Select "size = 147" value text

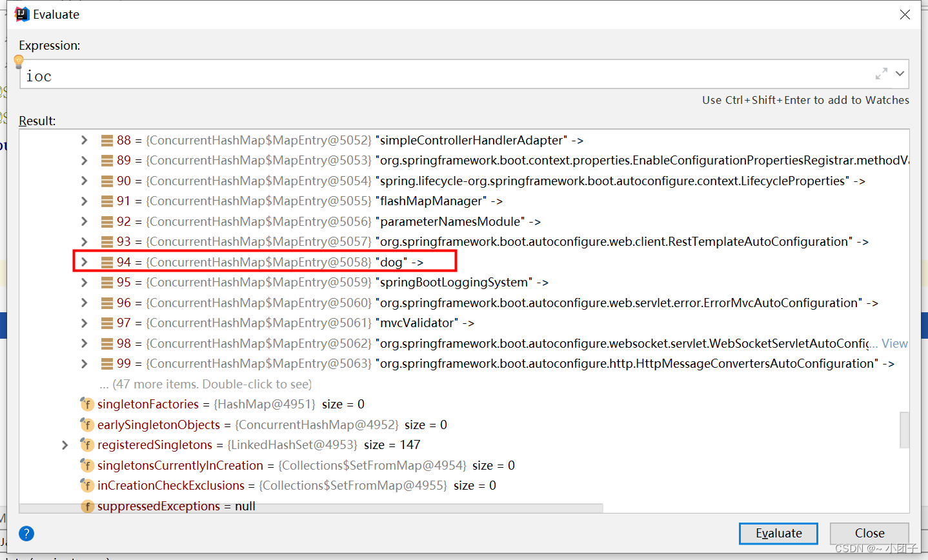coord(392,445)
